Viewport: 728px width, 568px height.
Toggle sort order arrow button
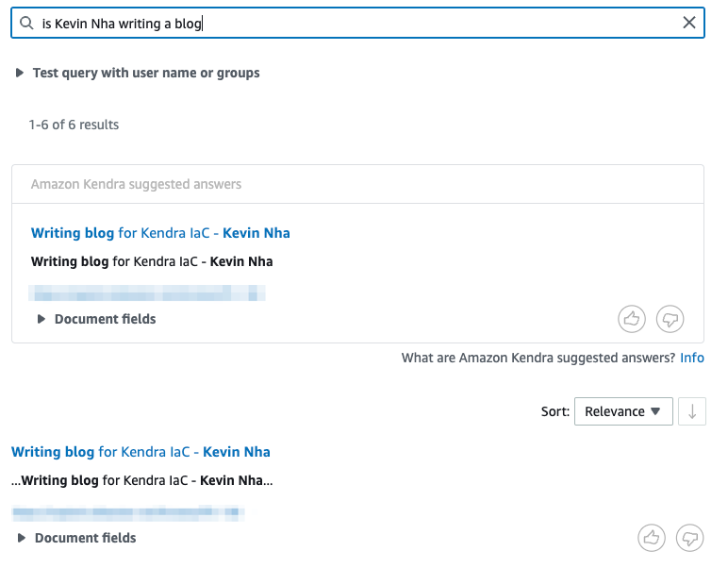[692, 411]
